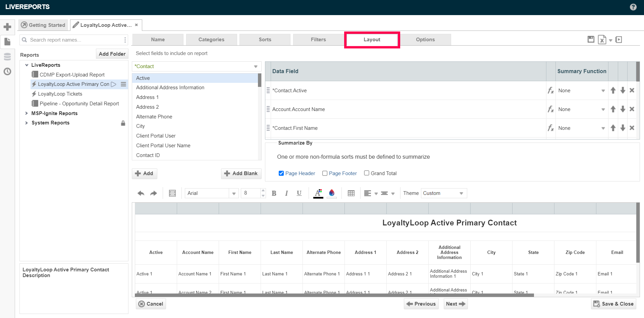Open the reports document icon in sidebar
Screen dimensions: 644x318
pyautogui.click(x=7, y=42)
